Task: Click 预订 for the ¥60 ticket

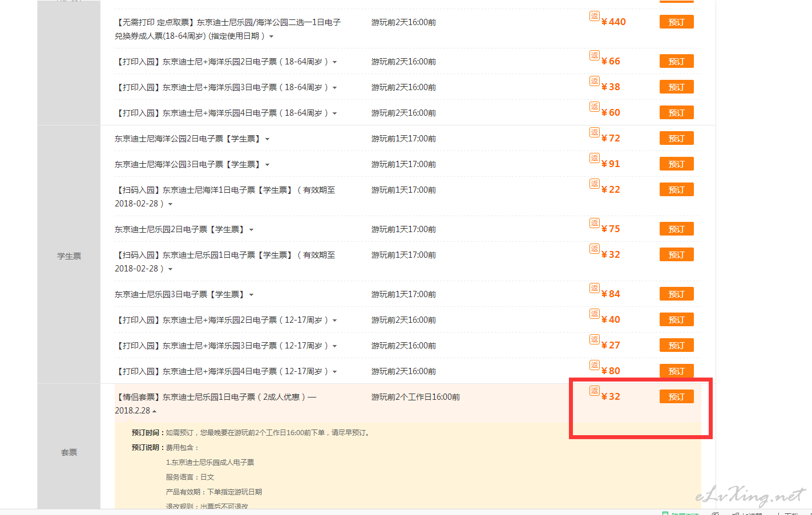Action: coord(676,113)
